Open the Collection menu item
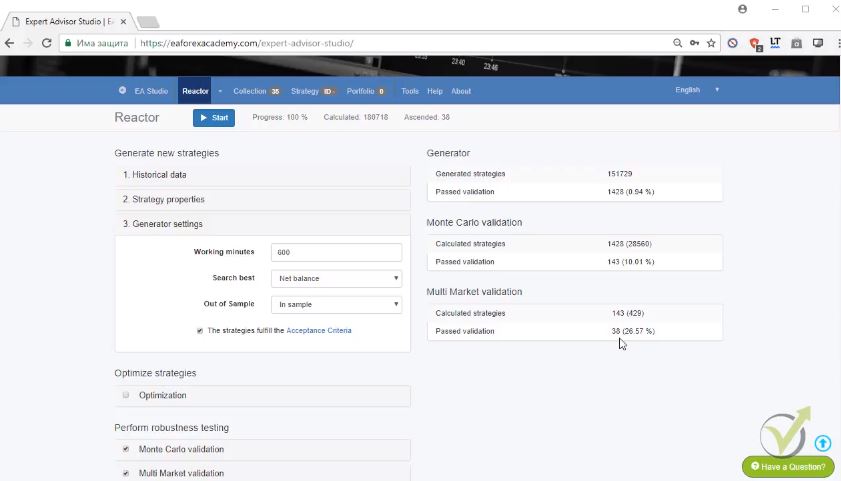Screen dimensions: 841x481 click(x=250, y=91)
